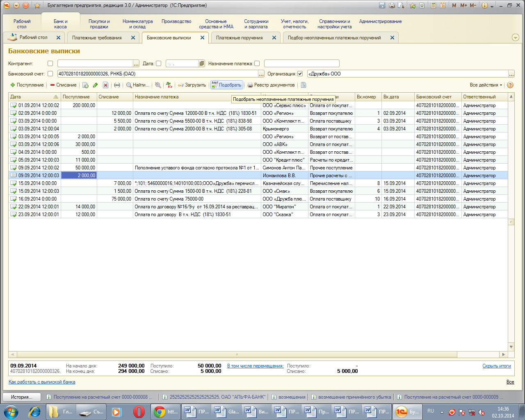The height and width of the screenshot is (420, 525).
Task: Click the horizontal scrollbar right arrow
Action: click(503, 354)
